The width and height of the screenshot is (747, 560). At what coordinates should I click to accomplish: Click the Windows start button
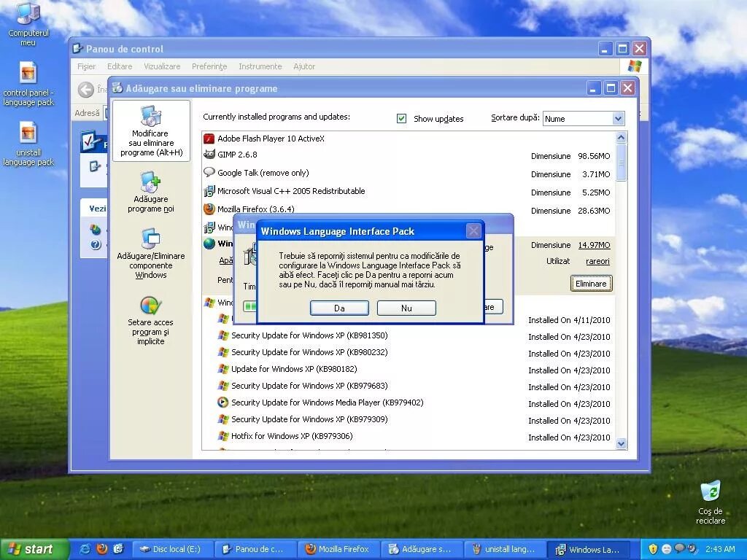(x=34, y=549)
